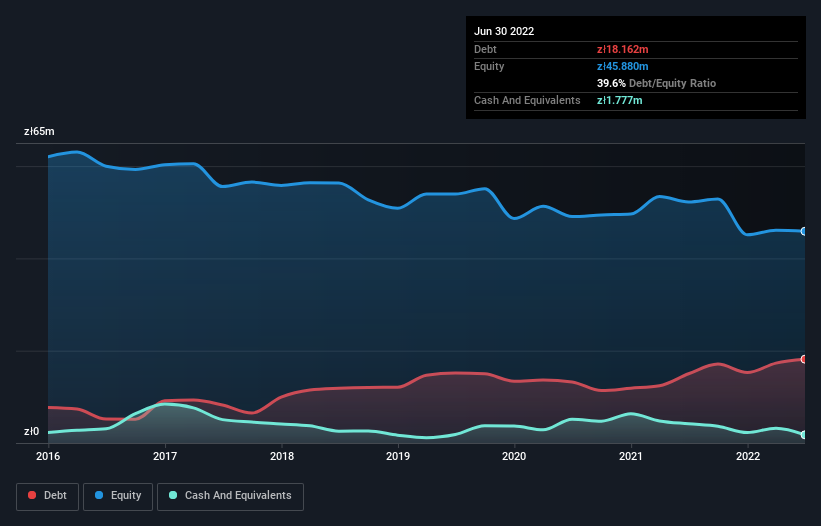The height and width of the screenshot is (526, 821).
Task: Click the 39.6% Debt/Equity Ratio text
Action: pyautogui.click(x=656, y=83)
